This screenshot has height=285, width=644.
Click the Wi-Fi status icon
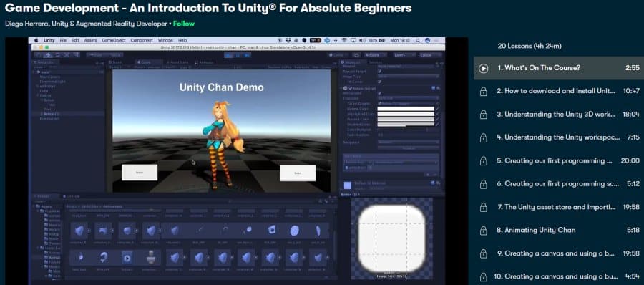pyautogui.click(x=344, y=40)
